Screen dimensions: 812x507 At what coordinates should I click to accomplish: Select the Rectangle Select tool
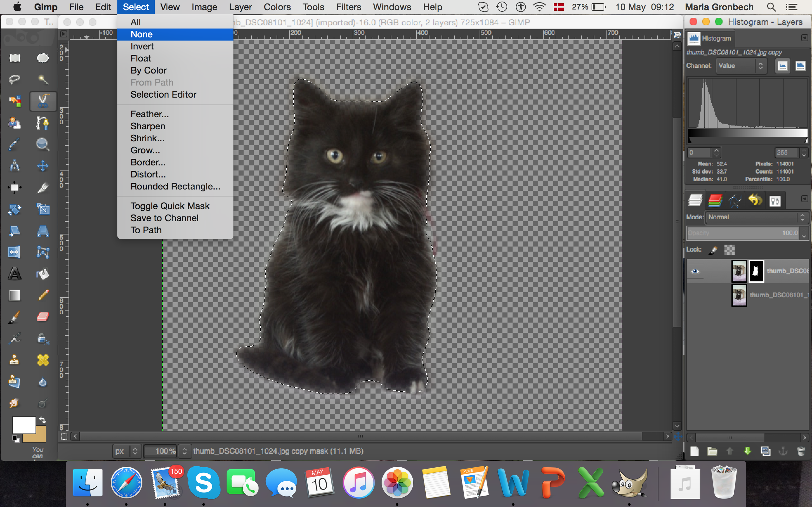(x=14, y=58)
